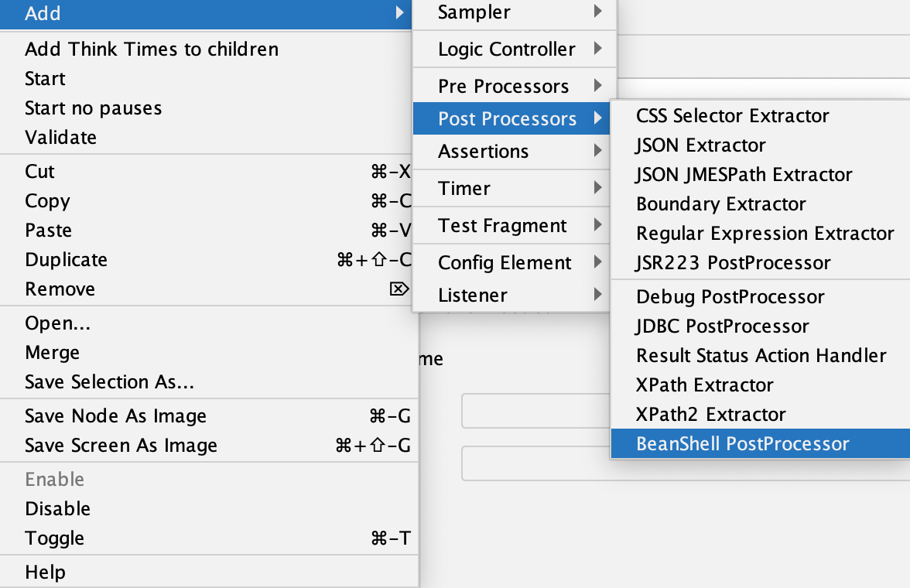Open the Logic Controller submenu

tap(507, 50)
